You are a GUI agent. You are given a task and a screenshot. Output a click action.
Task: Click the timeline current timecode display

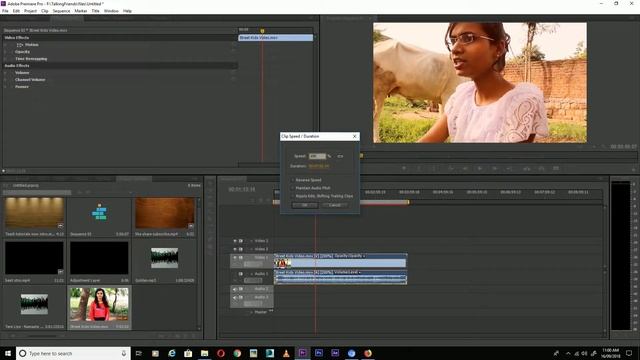click(x=242, y=189)
